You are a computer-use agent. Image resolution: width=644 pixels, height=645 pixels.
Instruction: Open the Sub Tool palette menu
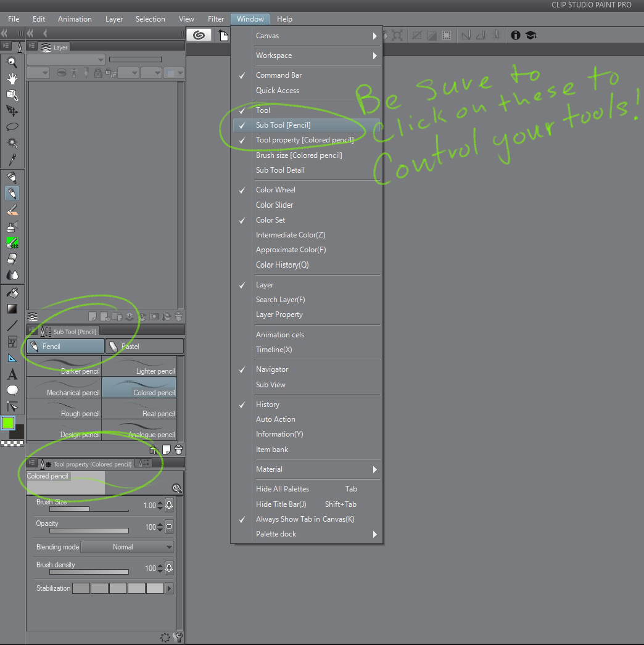(32, 331)
